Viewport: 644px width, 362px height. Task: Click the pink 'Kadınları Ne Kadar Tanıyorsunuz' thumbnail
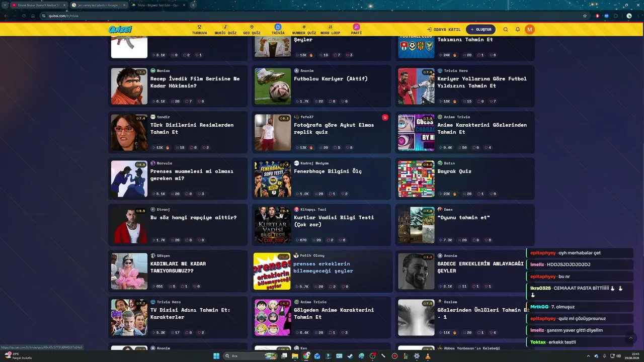click(129, 271)
